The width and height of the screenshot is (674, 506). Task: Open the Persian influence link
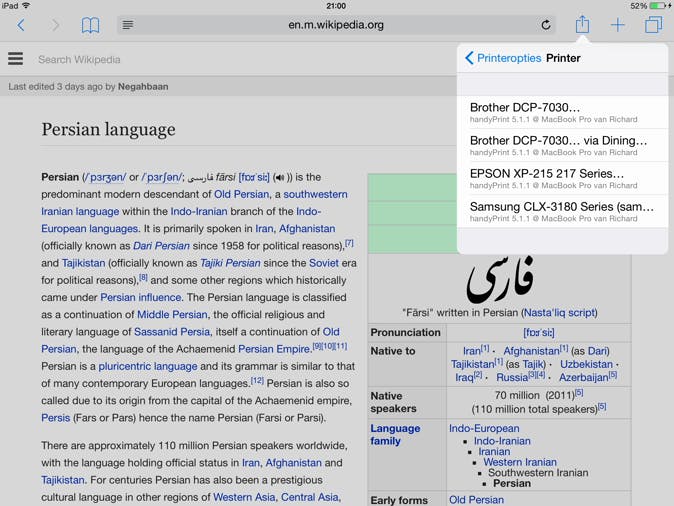pos(141,297)
